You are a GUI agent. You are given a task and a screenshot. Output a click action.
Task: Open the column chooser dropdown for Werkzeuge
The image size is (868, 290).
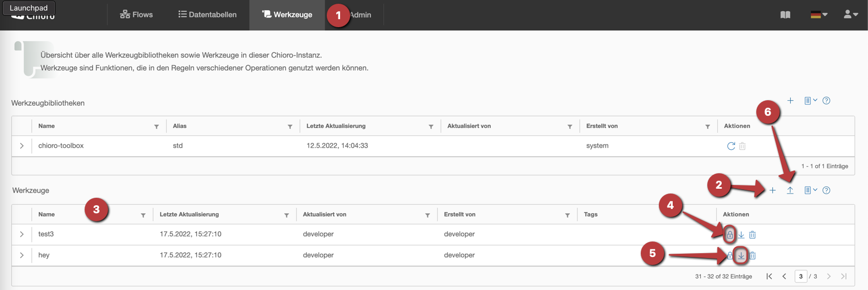(811, 190)
